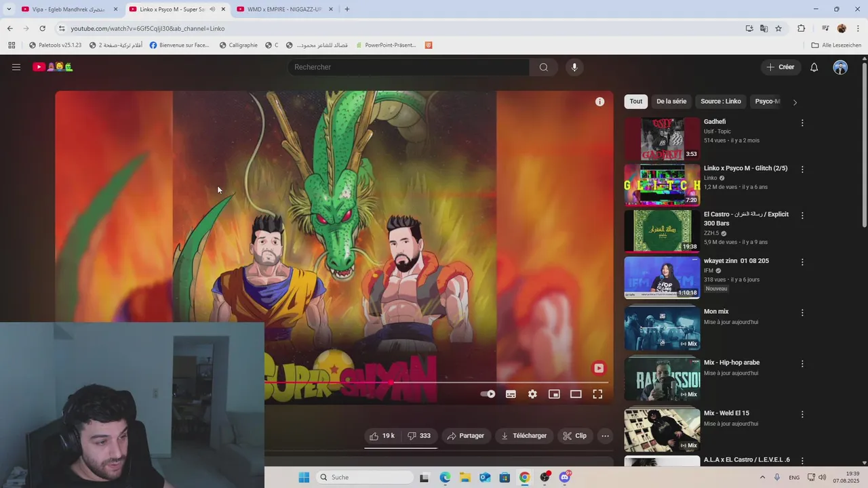Open options for Mon mix
The height and width of the screenshot is (488, 868).
pyautogui.click(x=802, y=312)
